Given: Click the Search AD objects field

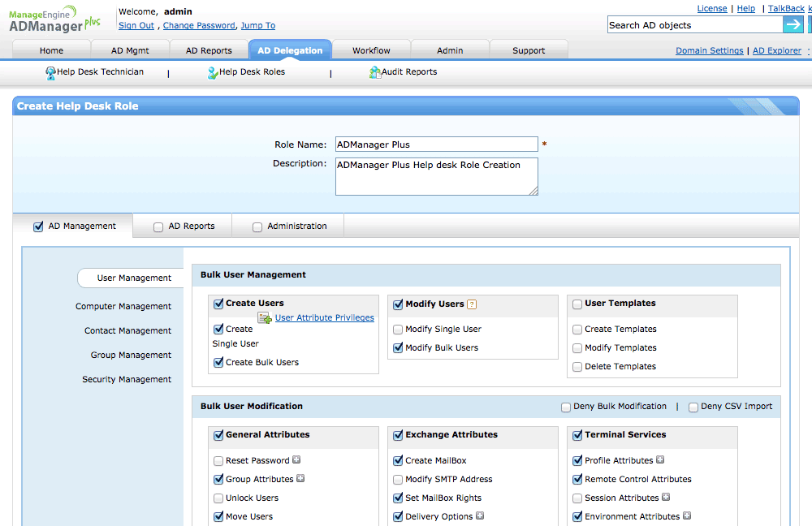Looking at the screenshot, I should [695, 25].
